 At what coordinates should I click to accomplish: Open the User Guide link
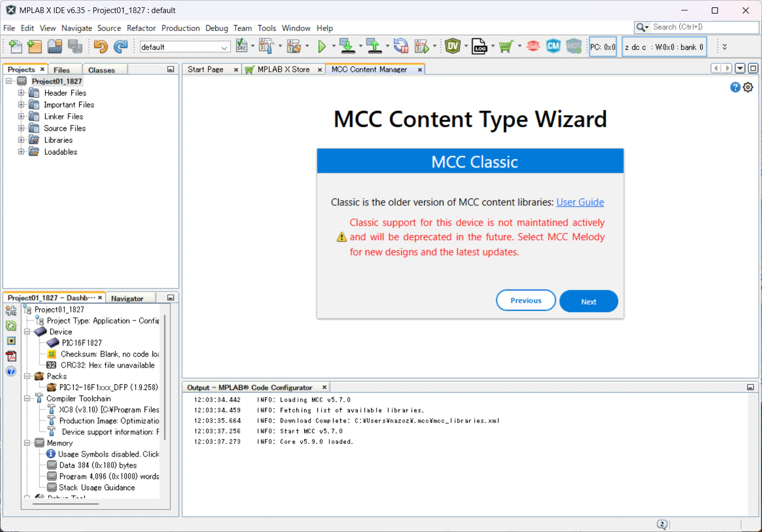580,202
